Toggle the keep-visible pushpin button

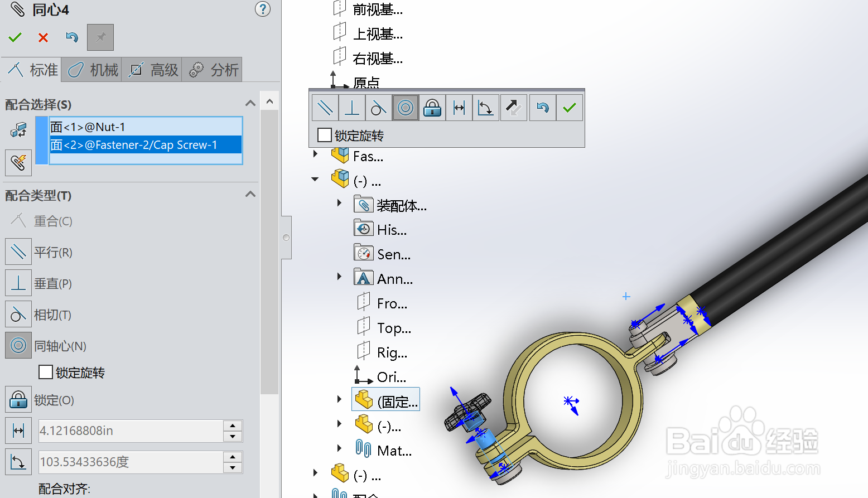click(100, 37)
